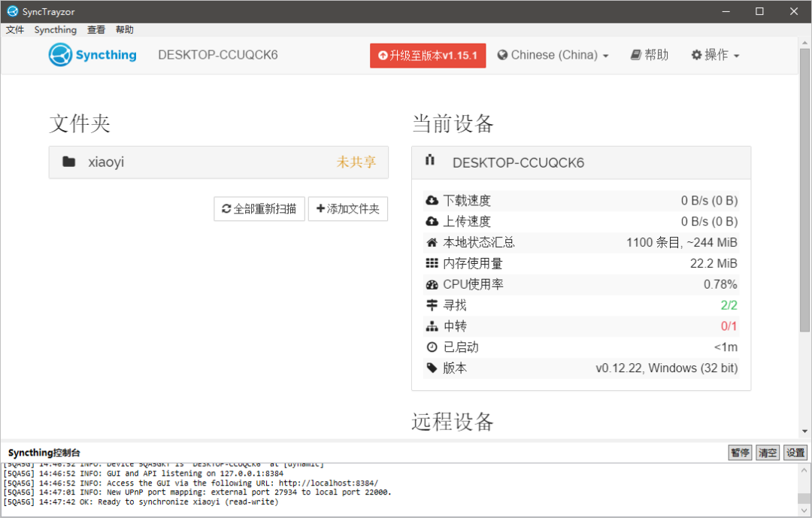
Task: Click the download speed cloud icon
Action: click(x=432, y=201)
